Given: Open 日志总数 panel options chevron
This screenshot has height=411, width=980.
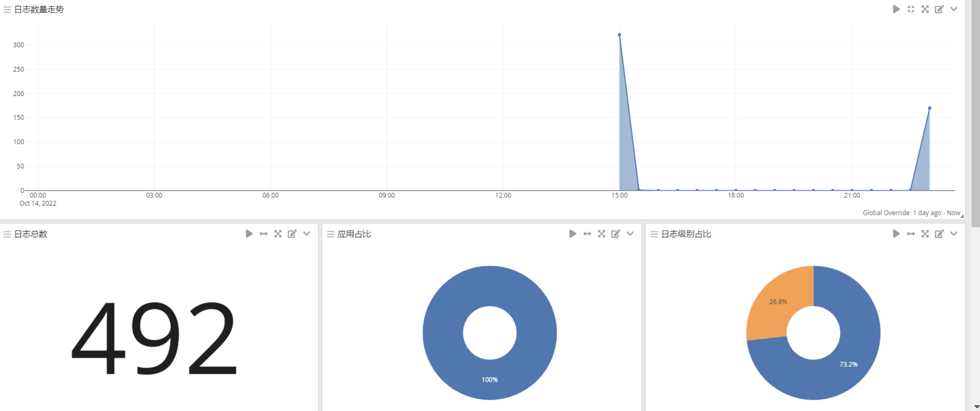Looking at the screenshot, I should coord(306,234).
